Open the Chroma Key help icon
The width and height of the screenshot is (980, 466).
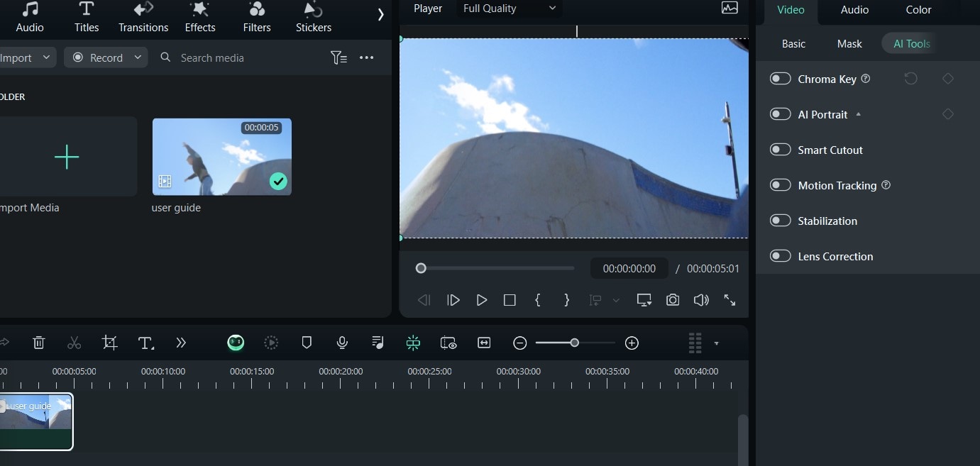866,79
